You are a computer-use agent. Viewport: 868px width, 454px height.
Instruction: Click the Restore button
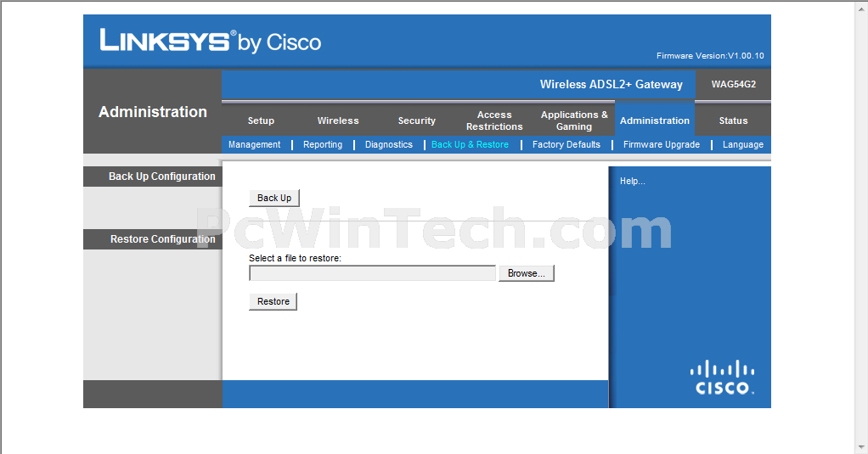pos(273,301)
